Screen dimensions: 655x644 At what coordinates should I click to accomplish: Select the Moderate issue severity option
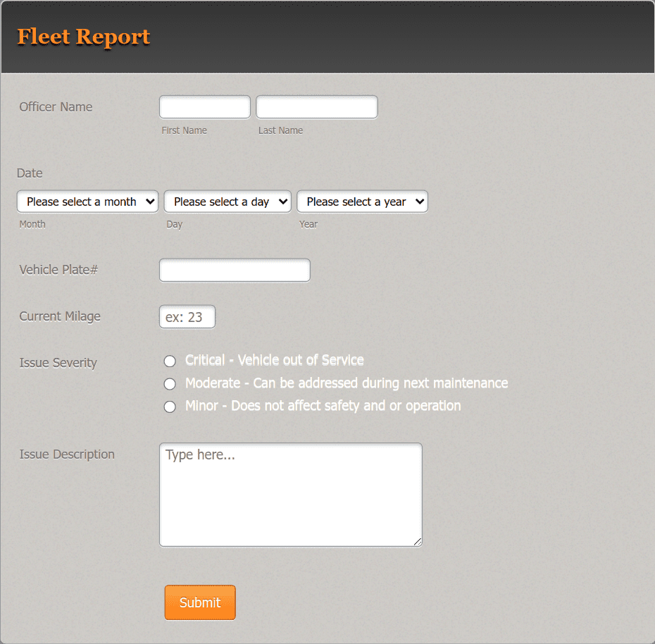tap(170, 383)
